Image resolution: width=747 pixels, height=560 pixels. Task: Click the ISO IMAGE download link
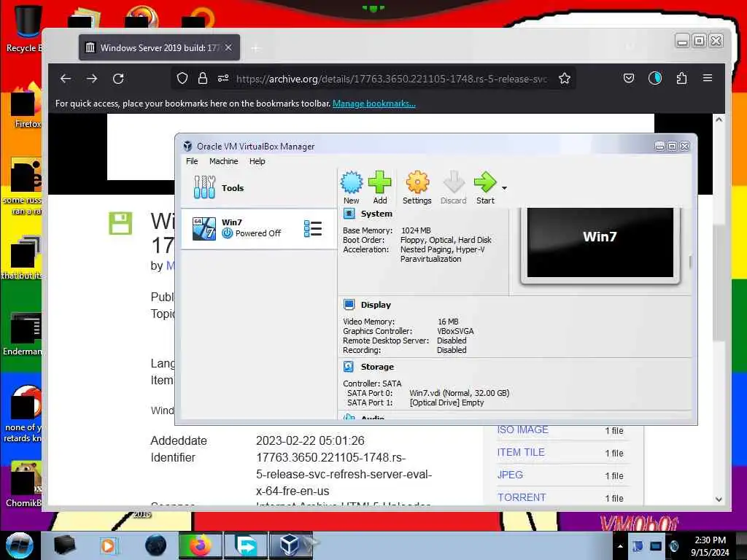pos(522,429)
